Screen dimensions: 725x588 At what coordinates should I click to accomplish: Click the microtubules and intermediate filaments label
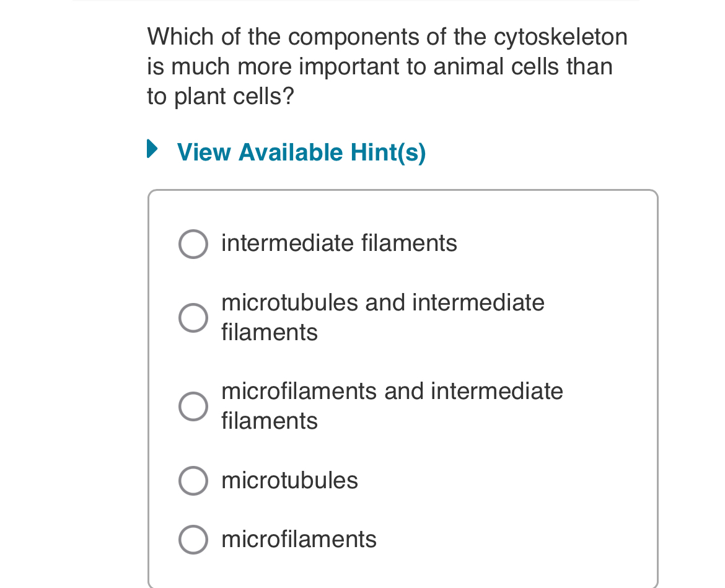382,317
